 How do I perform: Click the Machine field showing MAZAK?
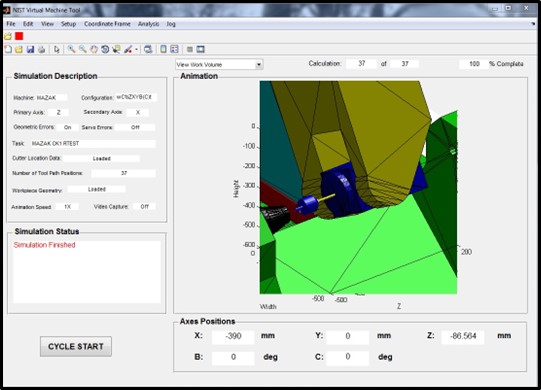tap(51, 98)
